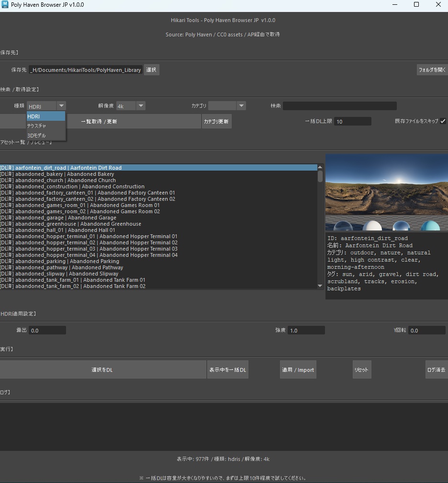Click the 表示中を一括DL button
The image size is (448, 483).
tap(228, 369)
